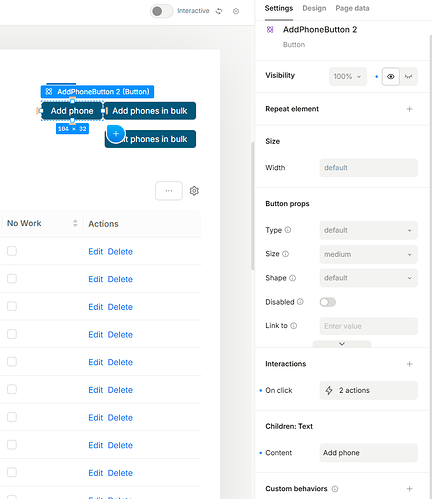Check the first row No Work checkbox

point(12,251)
